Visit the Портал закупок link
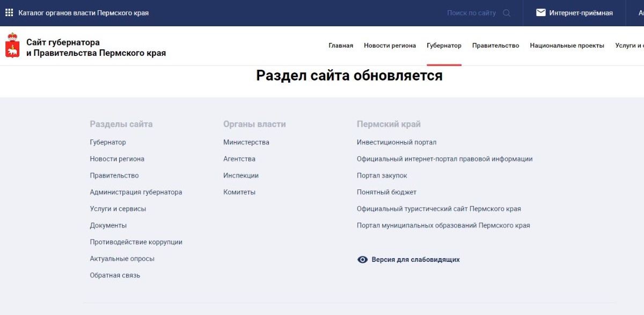This screenshot has width=644, height=315. (382, 175)
